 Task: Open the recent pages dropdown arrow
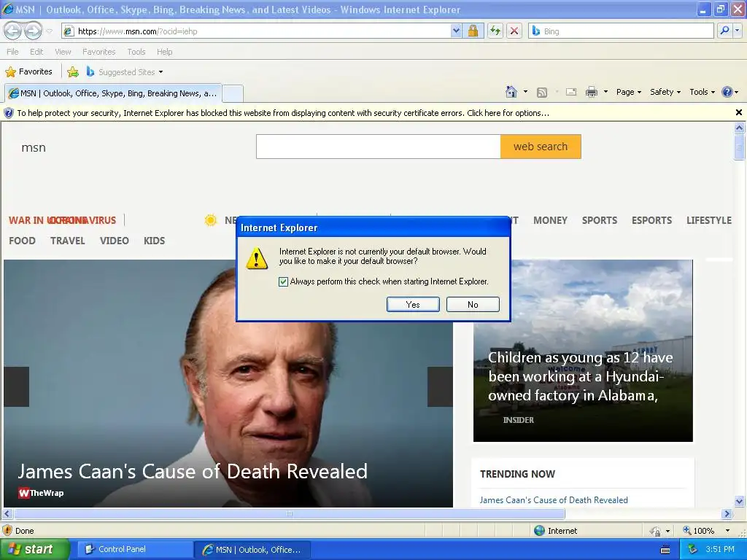click(x=50, y=31)
